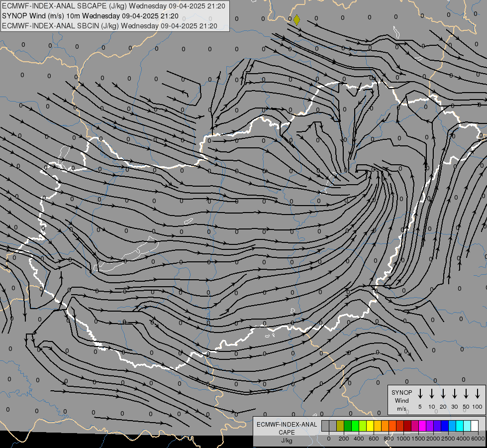487x448 pixels.
Task: Click the '200' value on CAPE scale
Action: [x=344, y=439]
